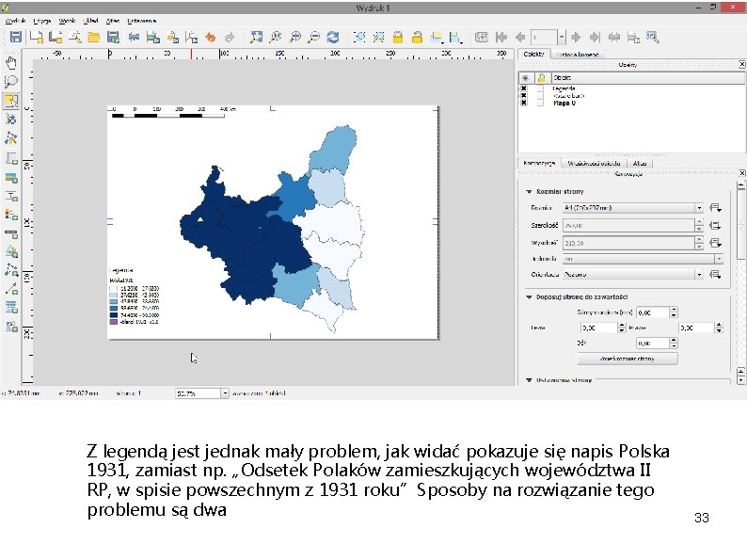Toggle visibility checkbox for Legenda item

(x=523, y=88)
